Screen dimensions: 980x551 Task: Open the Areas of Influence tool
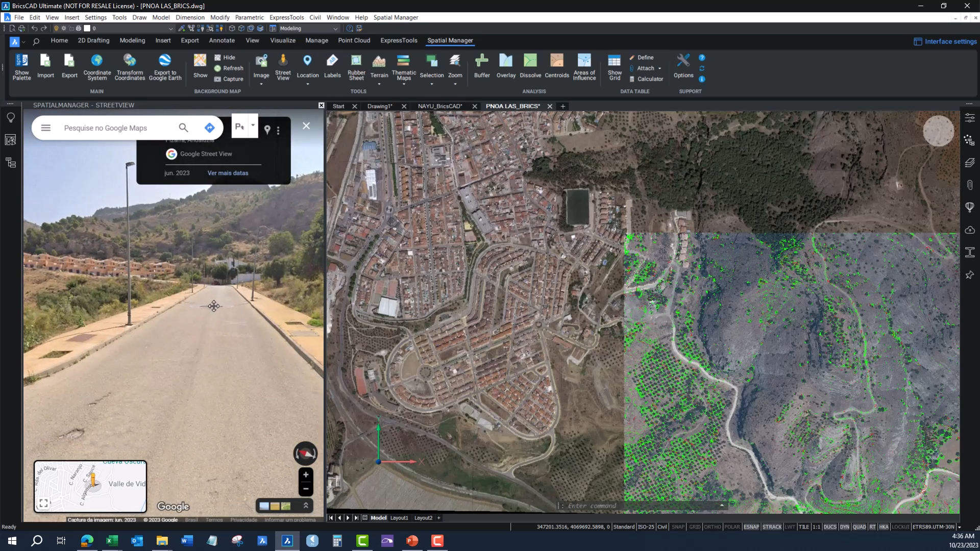[x=583, y=67]
